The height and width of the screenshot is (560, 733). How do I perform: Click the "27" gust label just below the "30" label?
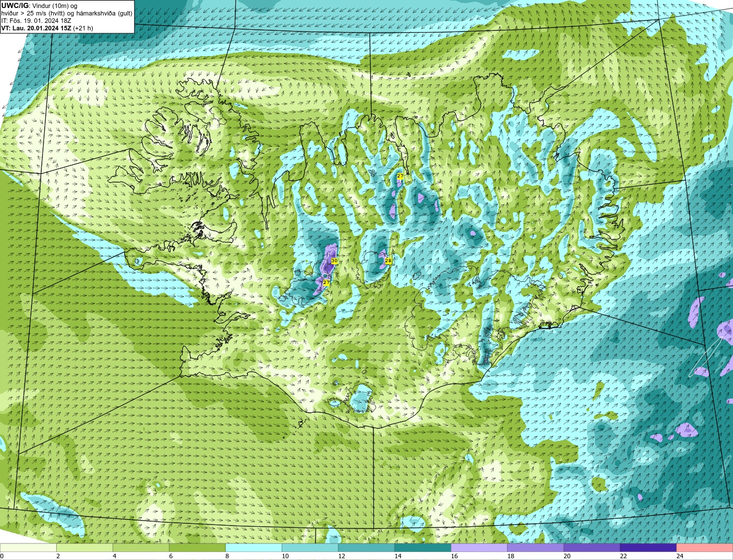pyautogui.click(x=326, y=283)
